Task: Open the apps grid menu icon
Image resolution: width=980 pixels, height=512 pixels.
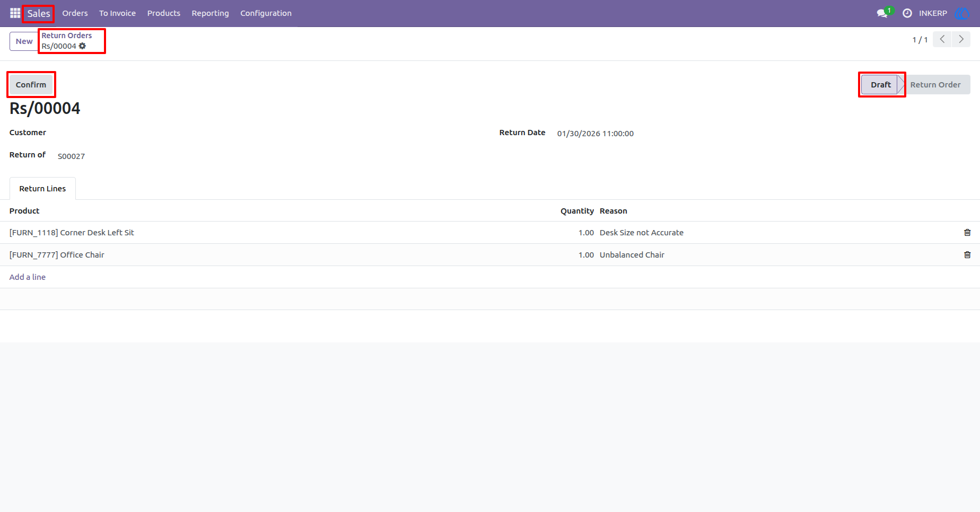Action: (x=15, y=13)
